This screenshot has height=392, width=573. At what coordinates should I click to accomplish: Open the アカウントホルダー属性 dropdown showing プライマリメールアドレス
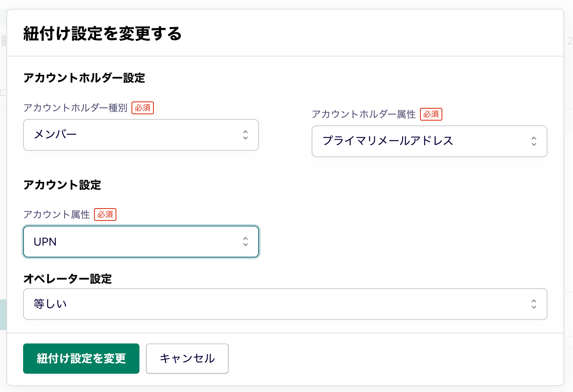(x=430, y=141)
